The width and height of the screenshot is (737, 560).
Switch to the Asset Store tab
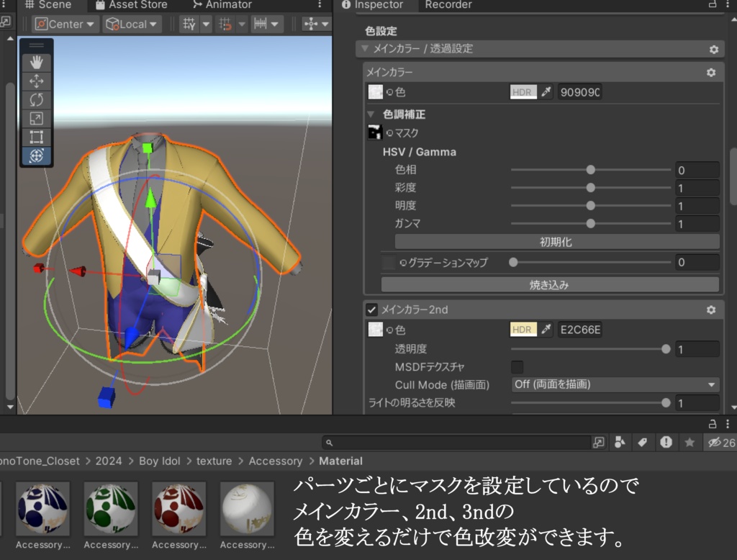coord(132,5)
